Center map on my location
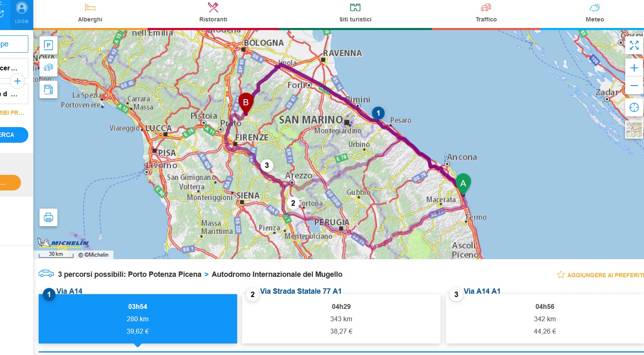 634,107
